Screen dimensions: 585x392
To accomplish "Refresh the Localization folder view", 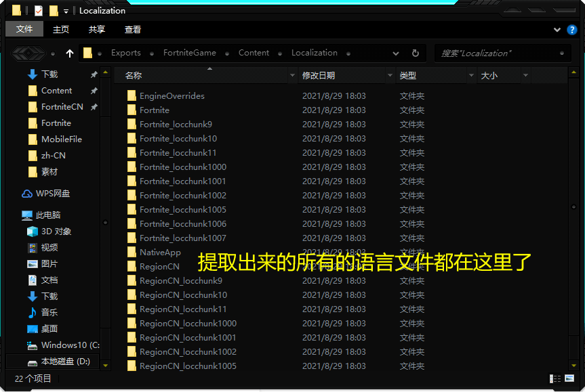I will (x=416, y=53).
